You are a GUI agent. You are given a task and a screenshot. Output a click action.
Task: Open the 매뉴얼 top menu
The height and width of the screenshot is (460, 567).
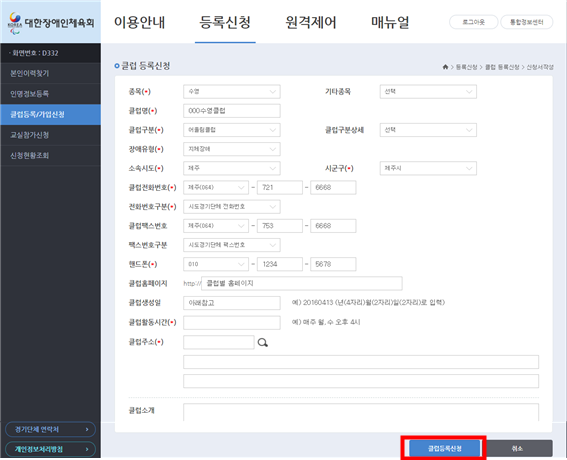coord(390,22)
